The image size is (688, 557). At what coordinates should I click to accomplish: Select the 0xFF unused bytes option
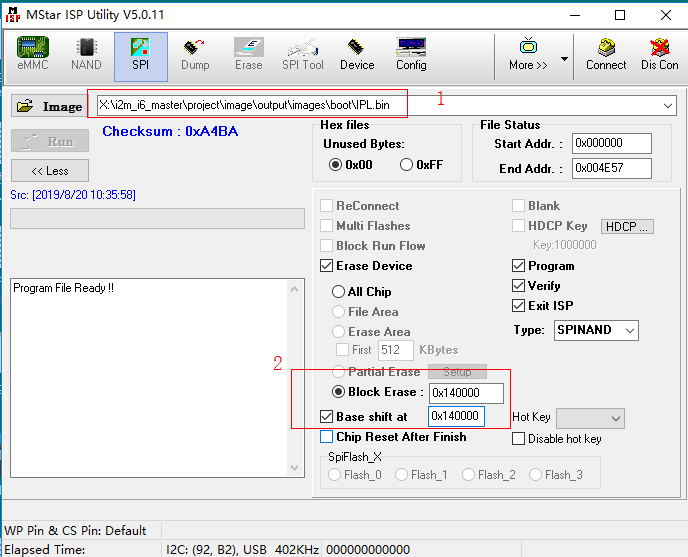click(x=407, y=165)
